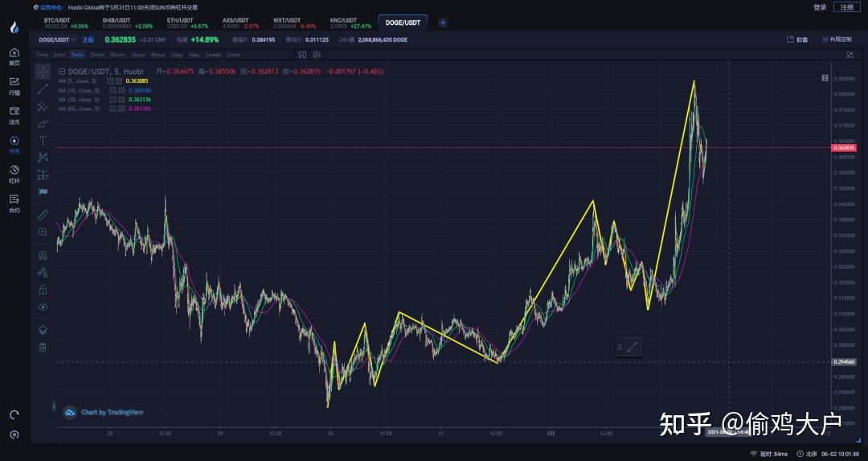868x461 pixels.
Task: Select the crosshair cursor tool
Action: coord(43,72)
